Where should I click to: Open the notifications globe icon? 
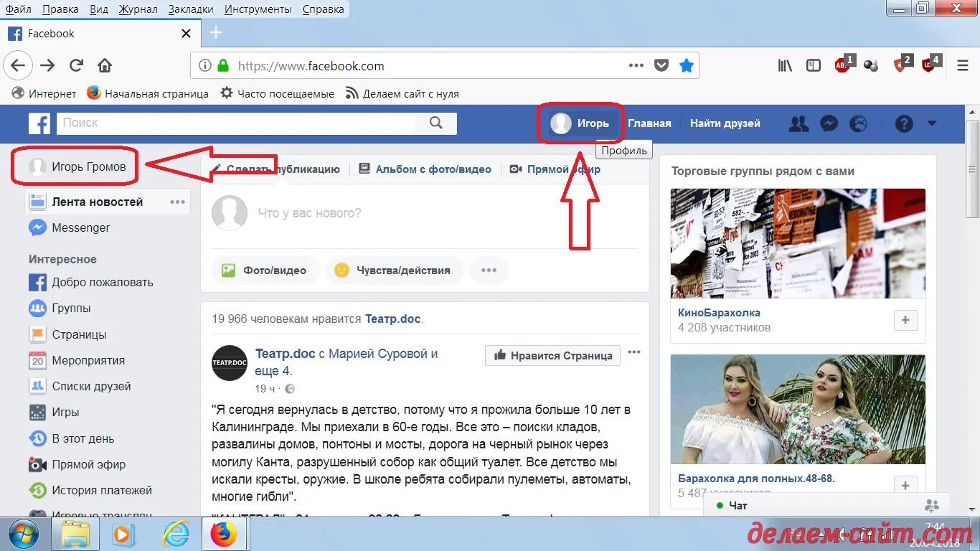click(858, 123)
